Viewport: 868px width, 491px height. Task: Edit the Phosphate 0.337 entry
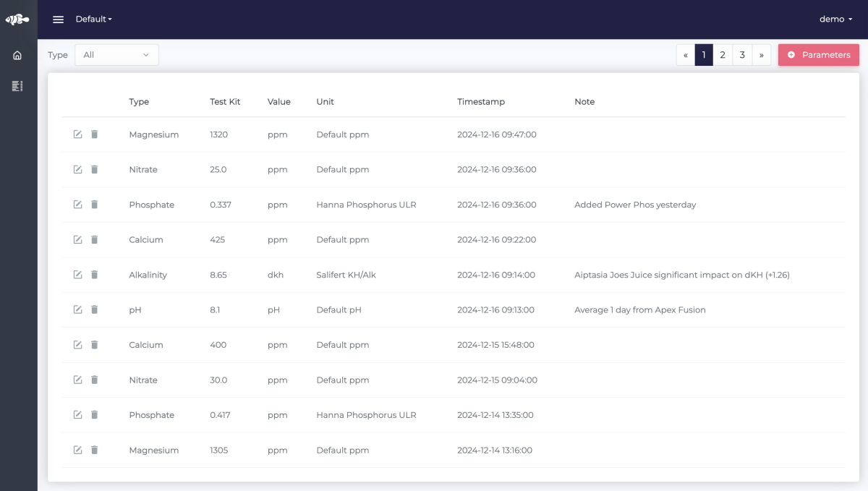(x=77, y=205)
